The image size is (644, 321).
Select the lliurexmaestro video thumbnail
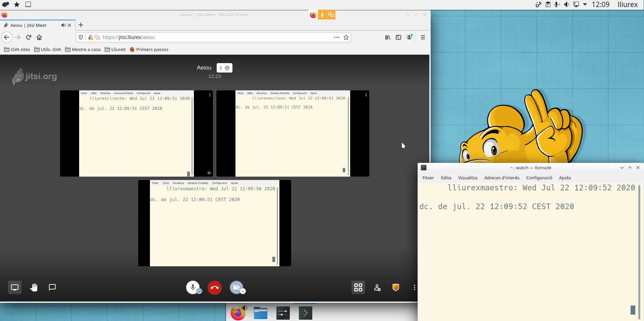[215, 223]
